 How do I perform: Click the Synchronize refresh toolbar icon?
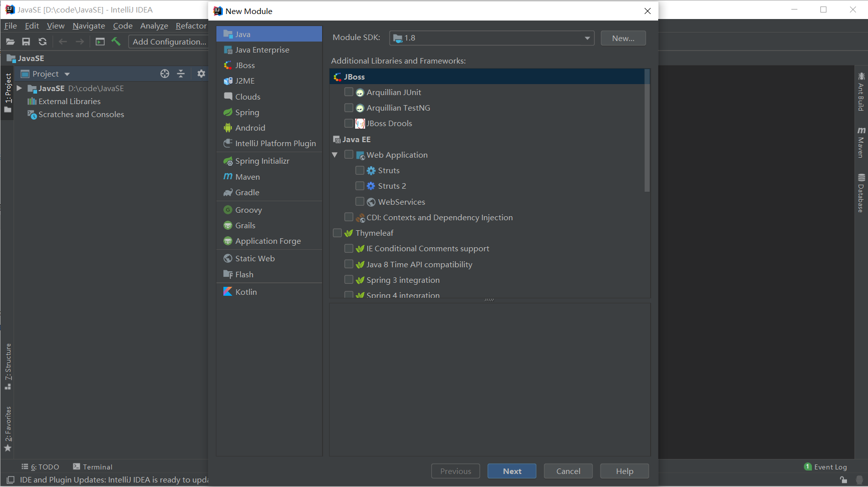click(43, 42)
